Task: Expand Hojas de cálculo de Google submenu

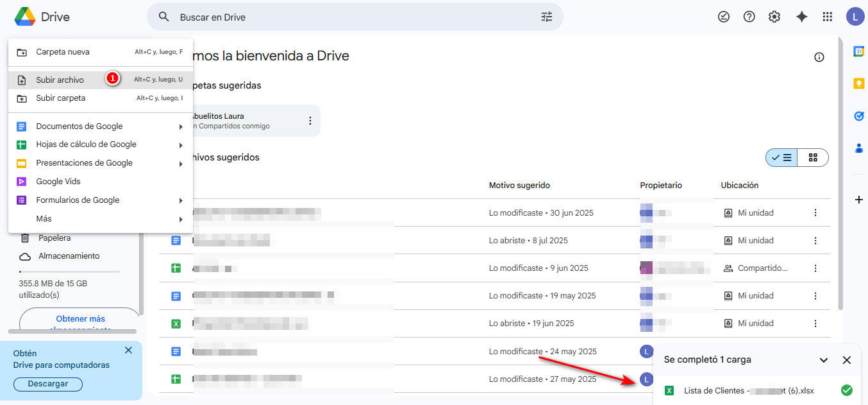Action: (181, 145)
